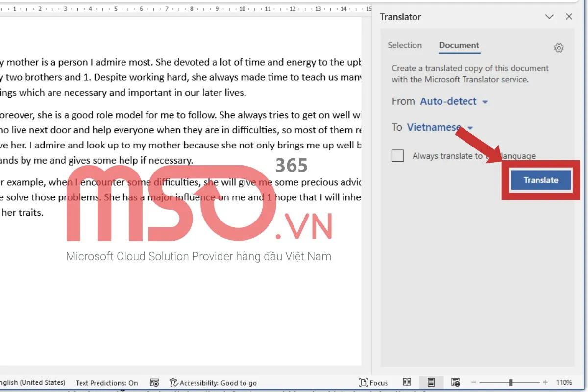Switch to Read Mode view

click(x=407, y=382)
